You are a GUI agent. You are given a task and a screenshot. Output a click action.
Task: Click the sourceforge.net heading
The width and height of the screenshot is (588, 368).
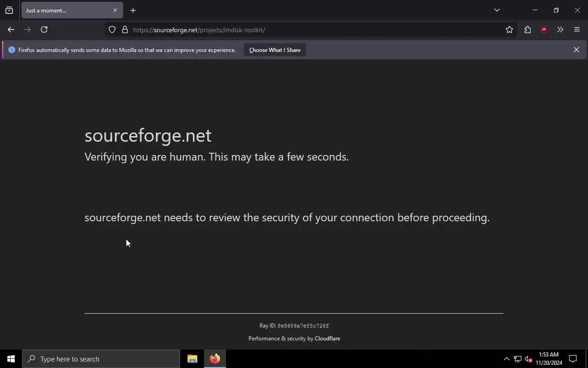[x=148, y=135]
